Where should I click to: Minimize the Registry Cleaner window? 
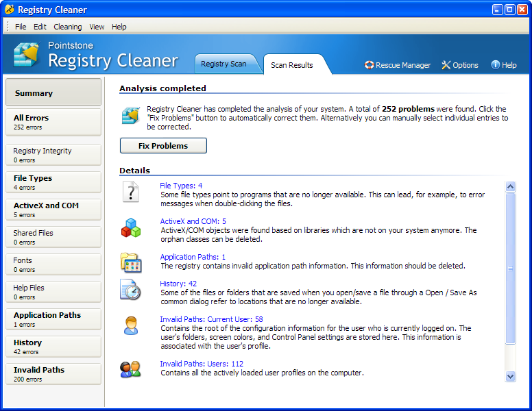coord(498,10)
